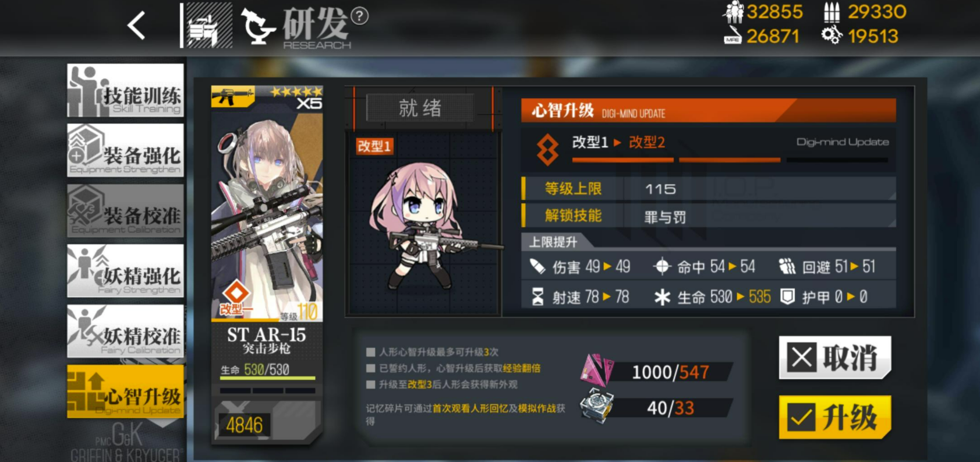Screen dimensions: 980x462
Task: Open the research help question mark
Action: click(x=360, y=16)
